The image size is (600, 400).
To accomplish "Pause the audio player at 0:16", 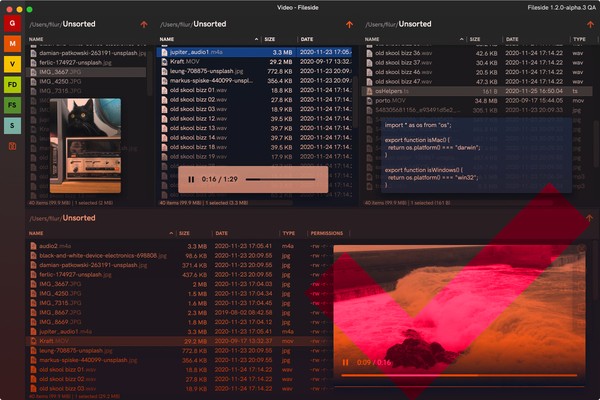I will [191, 179].
